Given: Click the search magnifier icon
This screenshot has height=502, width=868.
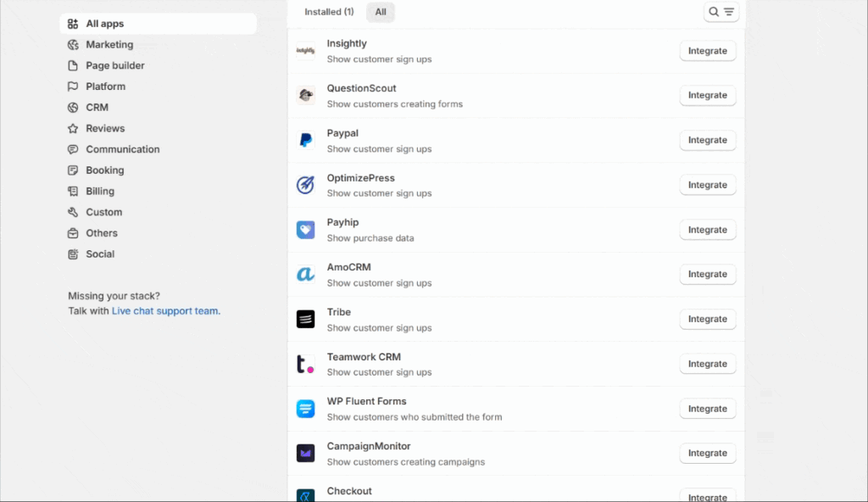Looking at the screenshot, I should pyautogui.click(x=714, y=12).
